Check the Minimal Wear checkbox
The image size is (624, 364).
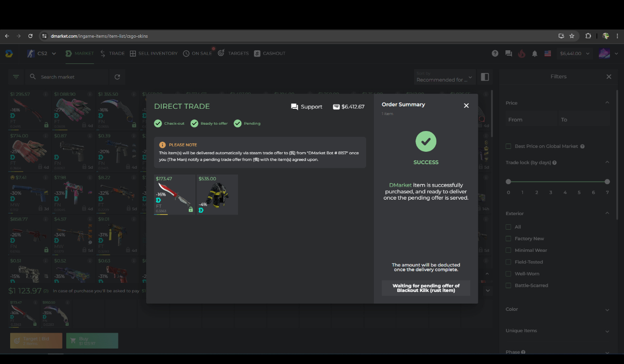pos(508,250)
